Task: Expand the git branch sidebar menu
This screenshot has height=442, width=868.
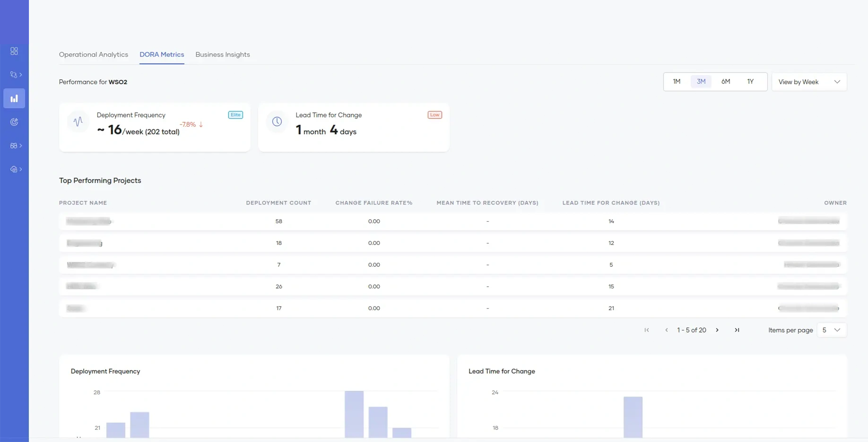Action: (x=16, y=75)
